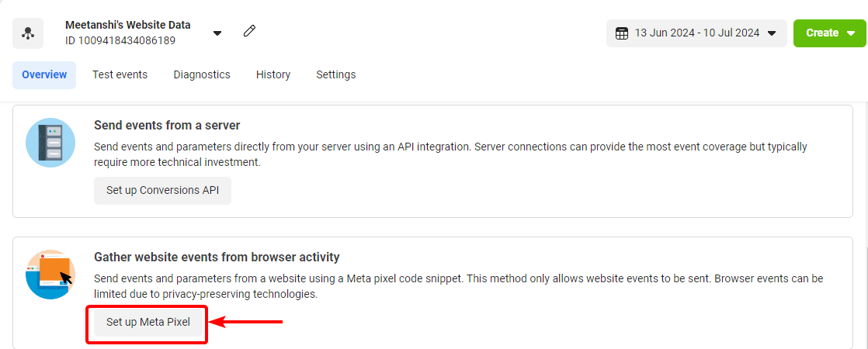Select the Overview tab

pyautogui.click(x=44, y=74)
